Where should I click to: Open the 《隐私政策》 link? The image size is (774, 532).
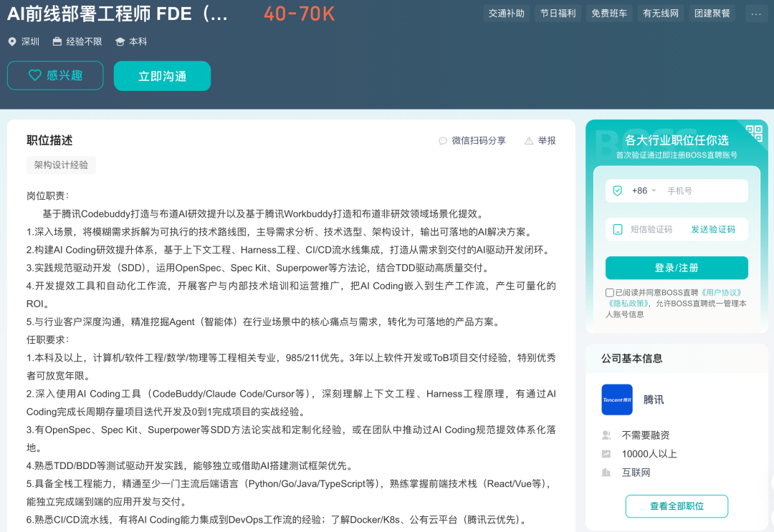click(629, 304)
